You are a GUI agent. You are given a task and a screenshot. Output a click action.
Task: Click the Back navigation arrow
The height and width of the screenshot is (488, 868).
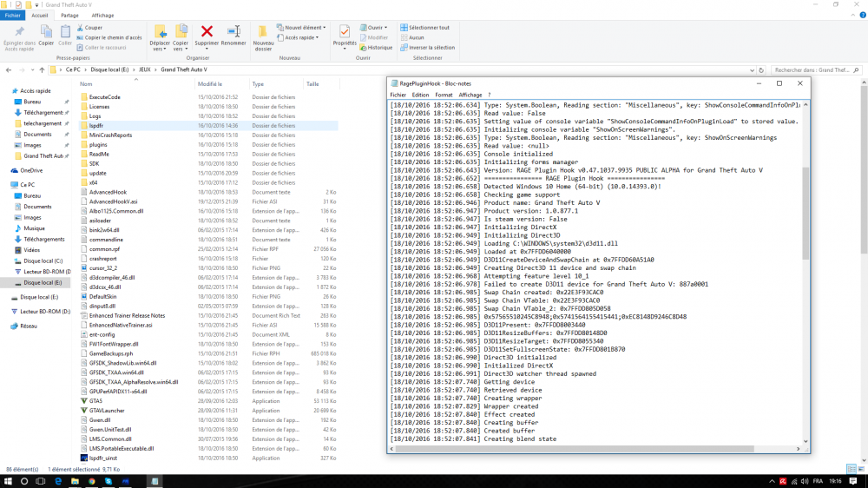pyautogui.click(x=9, y=69)
